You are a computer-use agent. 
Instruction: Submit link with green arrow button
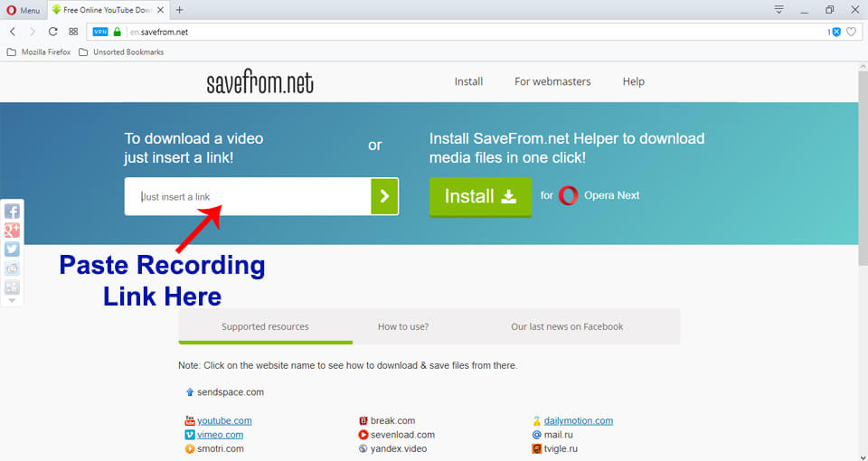(x=385, y=196)
